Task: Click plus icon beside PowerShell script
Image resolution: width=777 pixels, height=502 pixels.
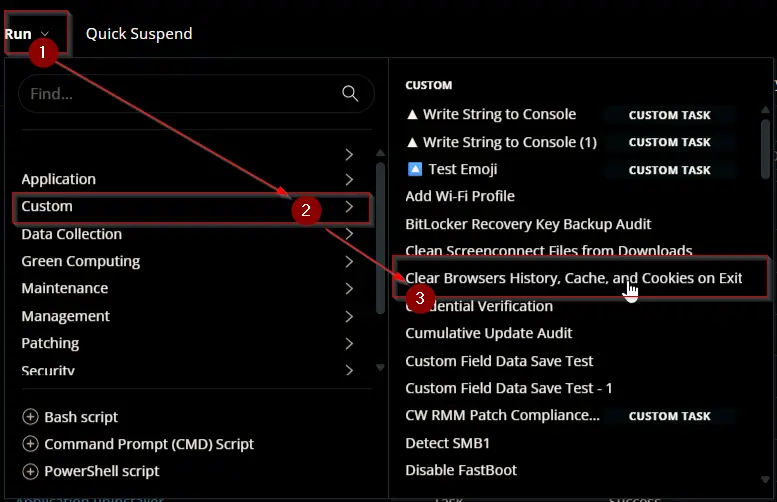Action: click(30, 471)
